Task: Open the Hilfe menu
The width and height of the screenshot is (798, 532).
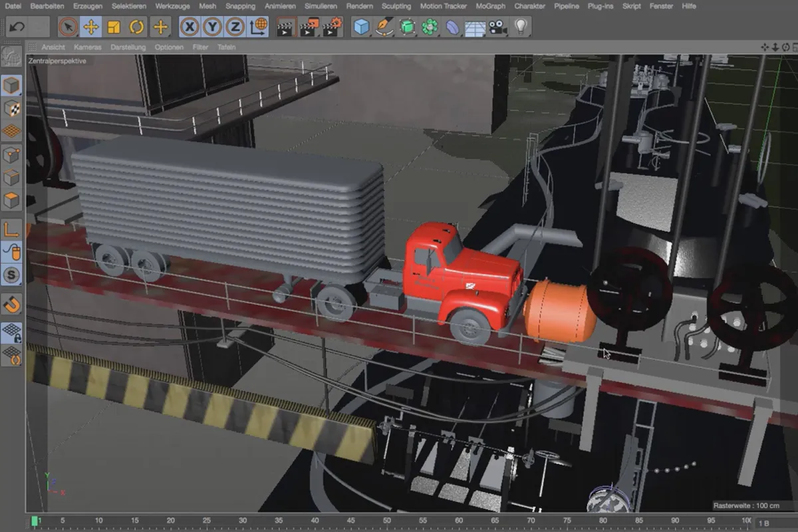Action: coord(690,6)
